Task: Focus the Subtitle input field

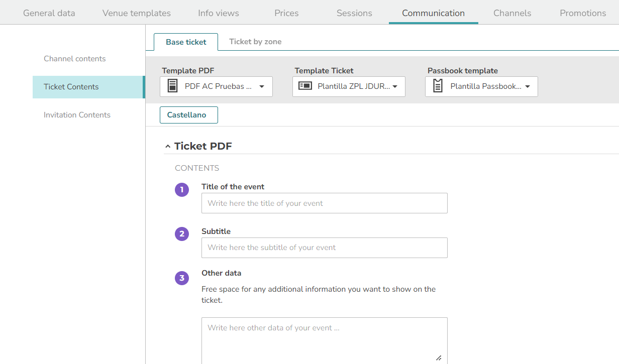Action: point(325,248)
